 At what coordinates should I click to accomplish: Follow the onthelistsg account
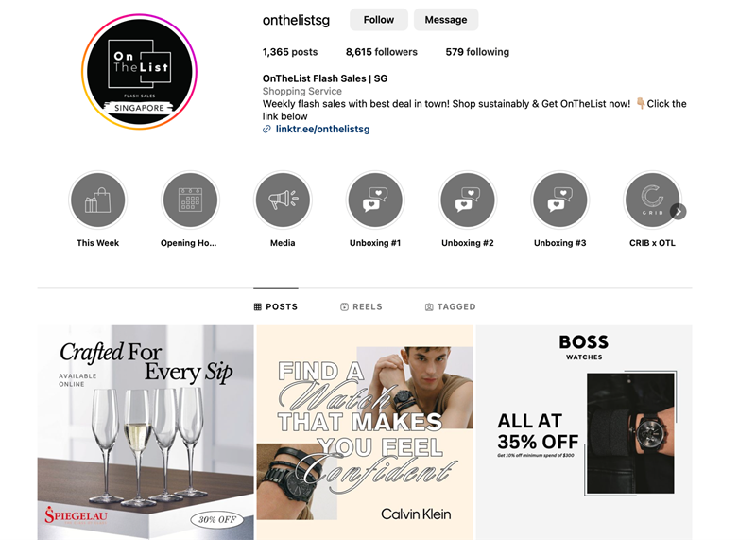coord(379,20)
